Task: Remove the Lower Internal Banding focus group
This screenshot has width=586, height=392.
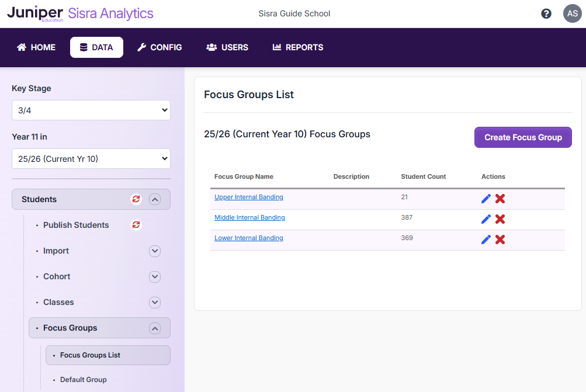Action: [500, 240]
